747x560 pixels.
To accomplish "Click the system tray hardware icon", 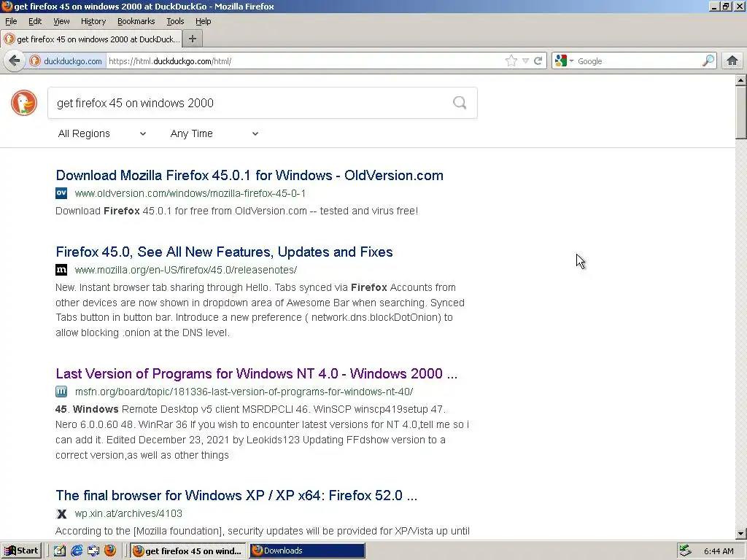I will tap(685, 551).
